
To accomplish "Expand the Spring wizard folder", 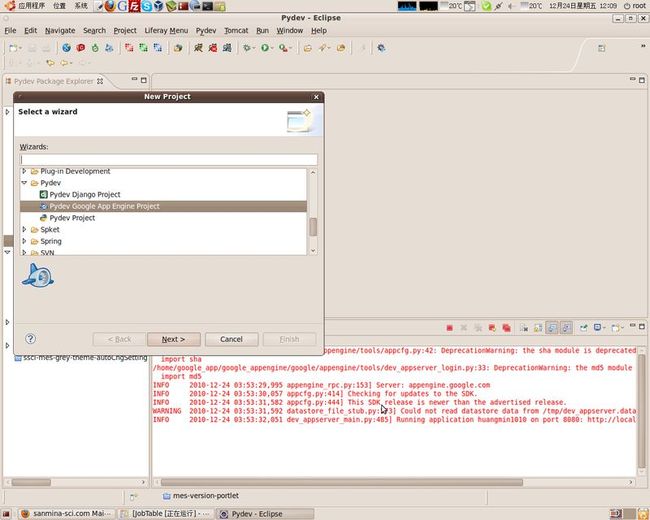I will click(x=24, y=241).
